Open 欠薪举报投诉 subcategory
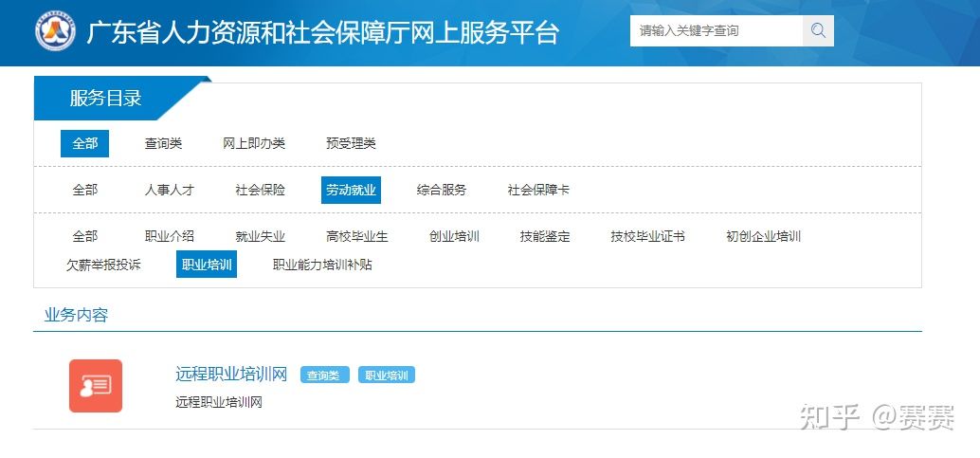This screenshot has height=458, width=980. (x=103, y=265)
